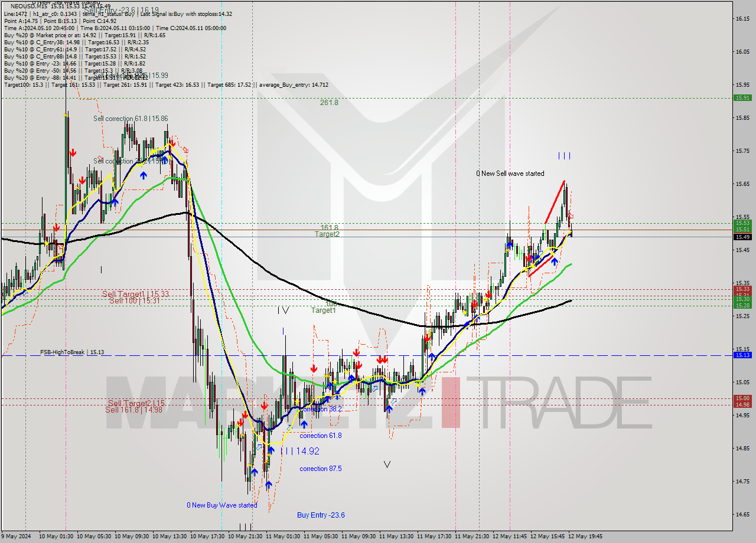Click 'Sell 161.8 | 14.98' label
This screenshot has width=756, height=543.
click(133, 410)
